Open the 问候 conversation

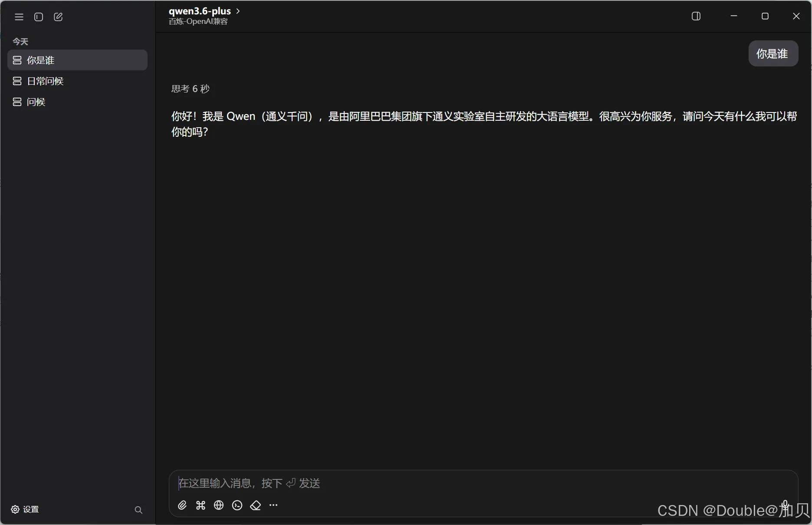78,102
